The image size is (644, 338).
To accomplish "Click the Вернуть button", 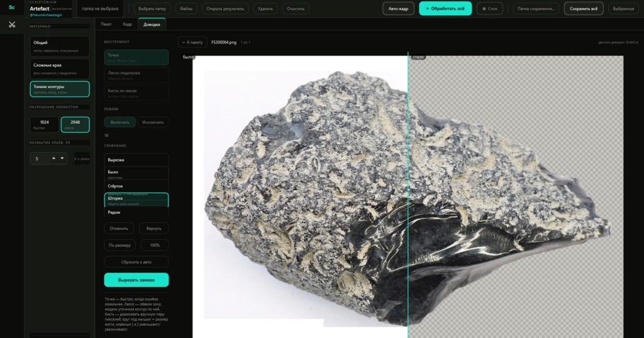I will (153, 229).
